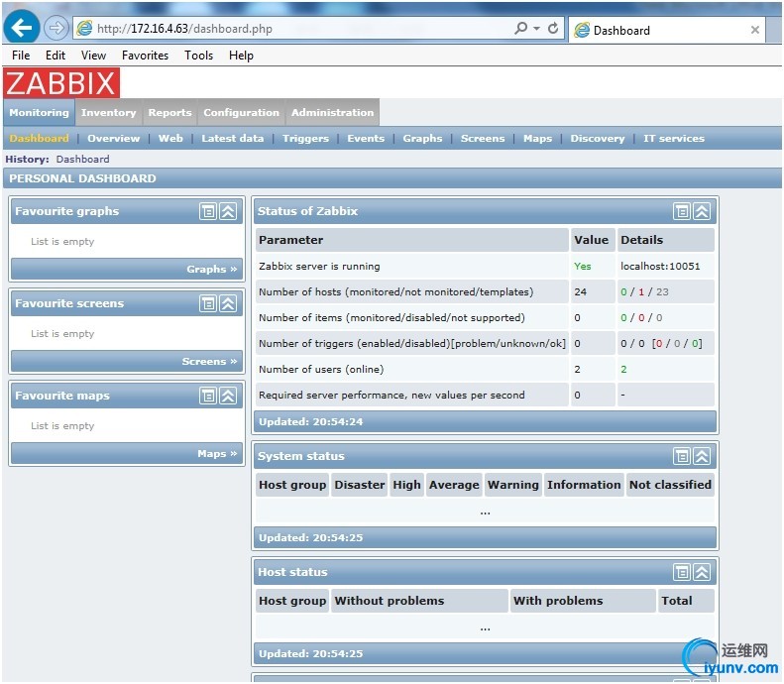The width and height of the screenshot is (784, 684).
Task: Collapse the System status widget
Action: tap(702, 456)
